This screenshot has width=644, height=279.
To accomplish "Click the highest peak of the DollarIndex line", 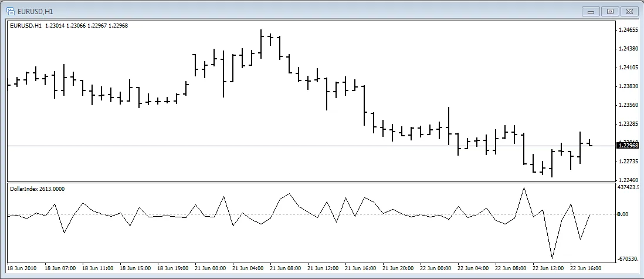I will point(524,188).
